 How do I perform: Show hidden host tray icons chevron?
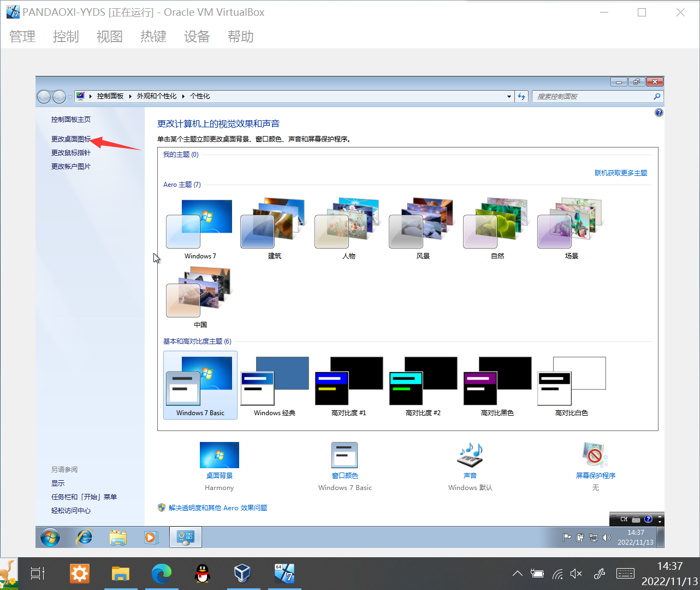518,574
